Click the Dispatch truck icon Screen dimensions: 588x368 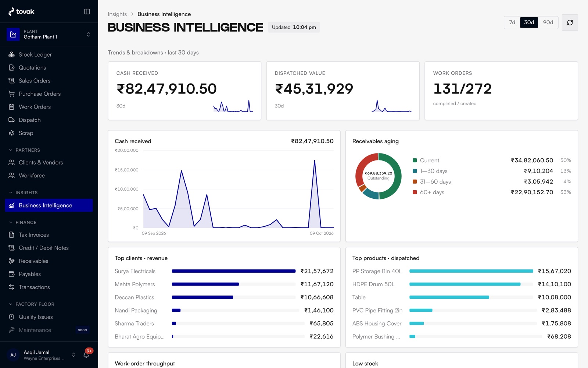click(x=12, y=120)
